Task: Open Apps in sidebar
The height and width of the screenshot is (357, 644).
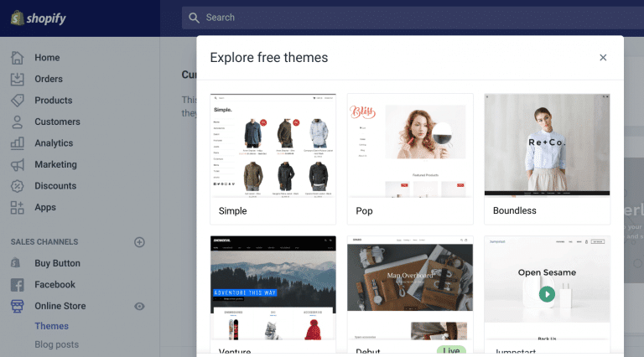Action: point(45,207)
